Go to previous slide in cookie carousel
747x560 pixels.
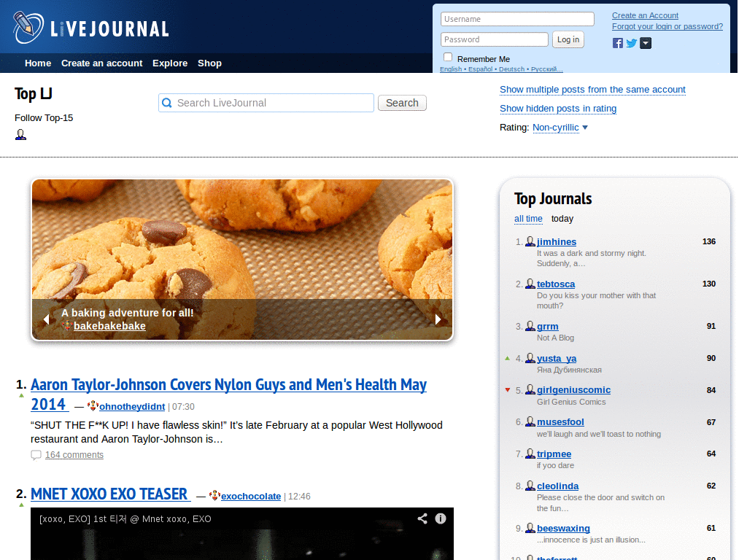click(46, 319)
